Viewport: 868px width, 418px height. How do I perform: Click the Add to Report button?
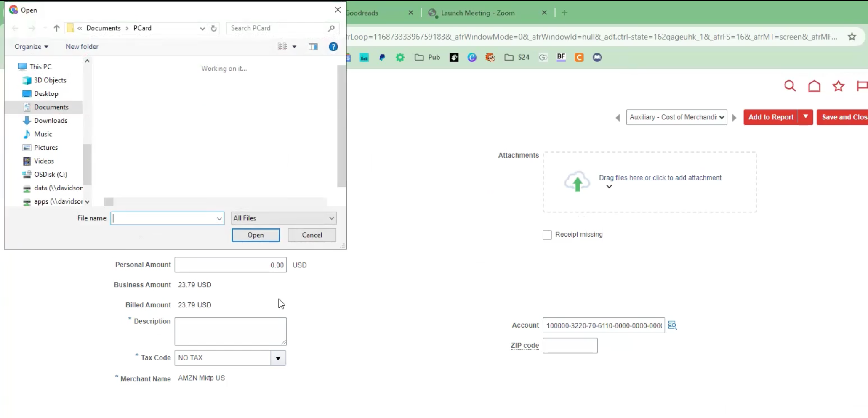771,117
